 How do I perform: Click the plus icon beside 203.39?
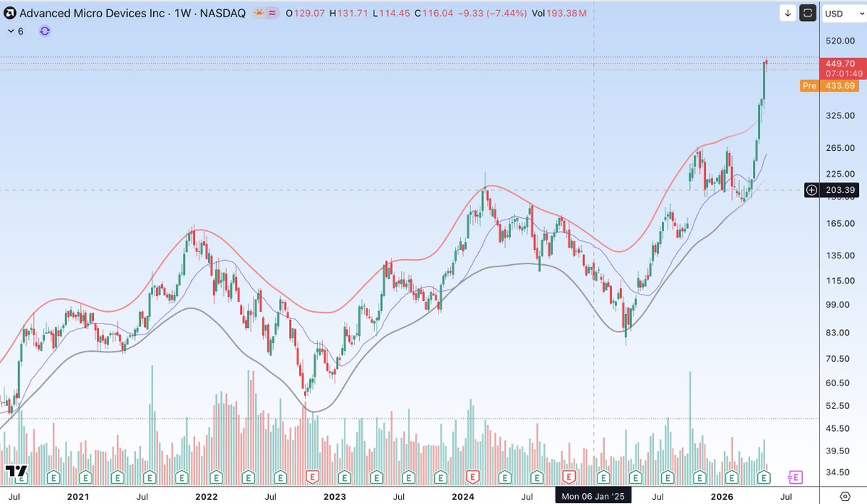coord(811,190)
